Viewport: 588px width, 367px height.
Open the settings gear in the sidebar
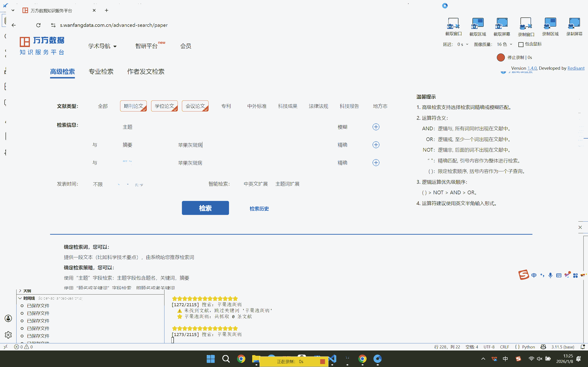[x=8, y=335]
